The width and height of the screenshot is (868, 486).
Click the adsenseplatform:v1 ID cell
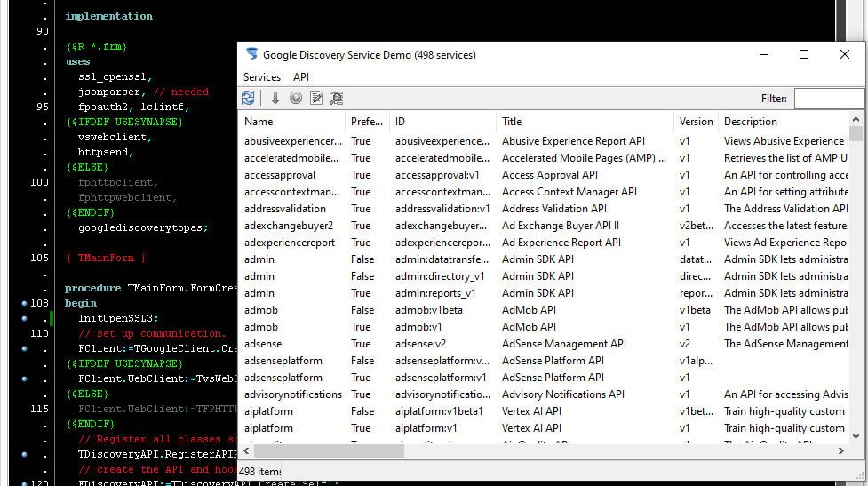[441, 378]
